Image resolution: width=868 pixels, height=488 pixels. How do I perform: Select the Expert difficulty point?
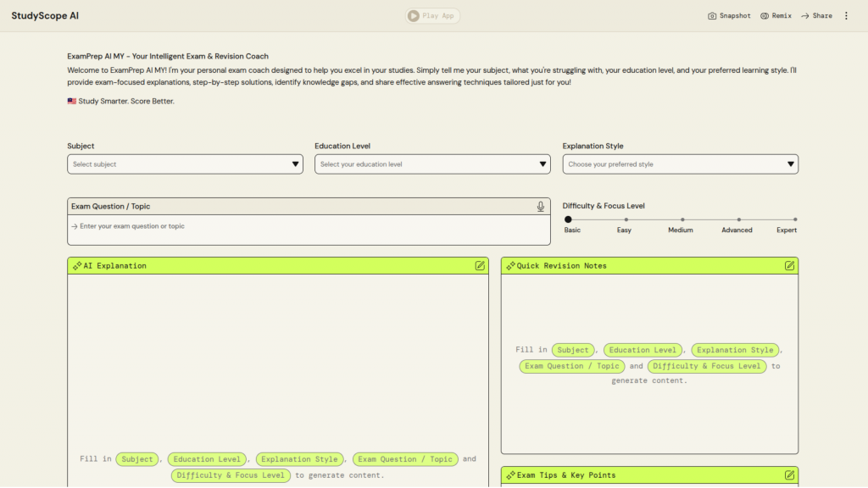(x=794, y=219)
